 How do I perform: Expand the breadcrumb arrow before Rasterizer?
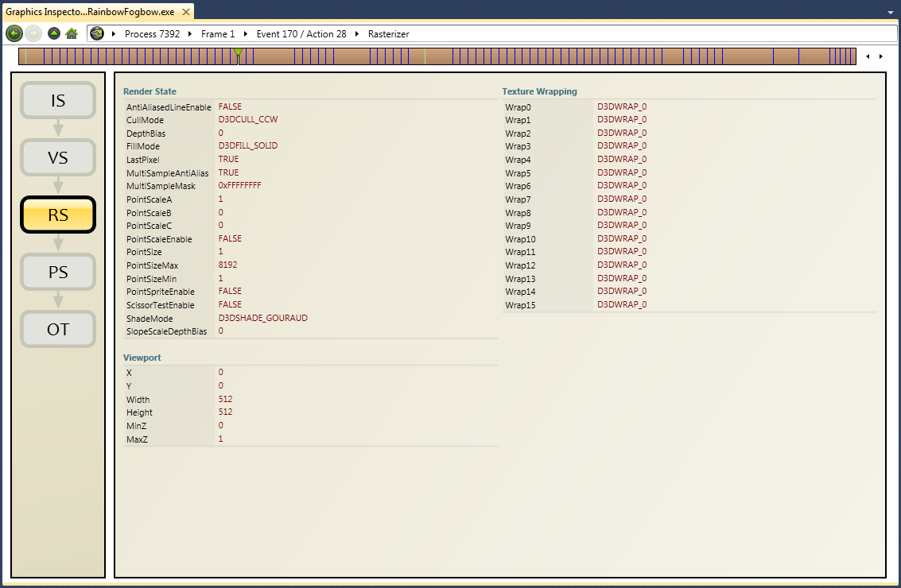[x=356, y=34]
